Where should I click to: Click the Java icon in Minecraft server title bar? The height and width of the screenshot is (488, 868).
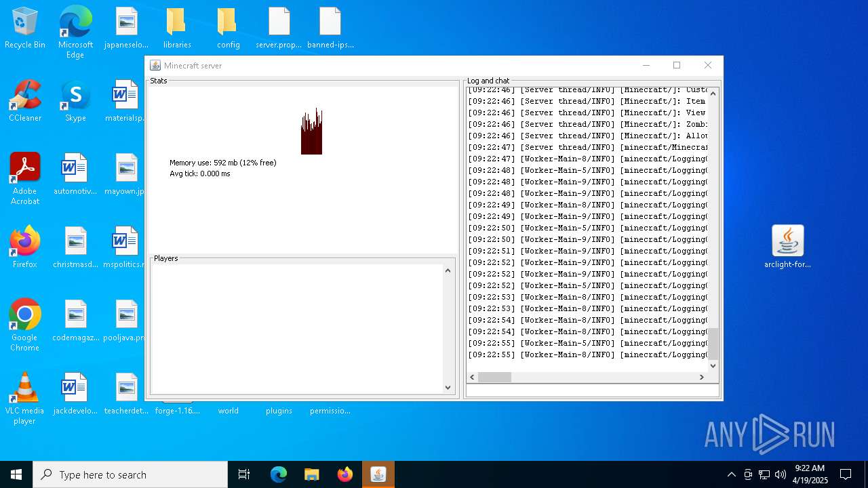pos(155,65)
